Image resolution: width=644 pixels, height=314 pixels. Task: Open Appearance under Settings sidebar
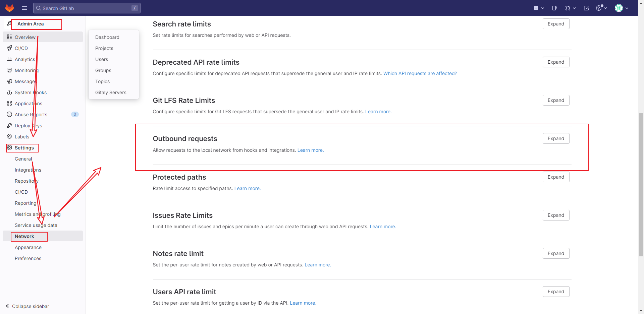coord(28,247)
